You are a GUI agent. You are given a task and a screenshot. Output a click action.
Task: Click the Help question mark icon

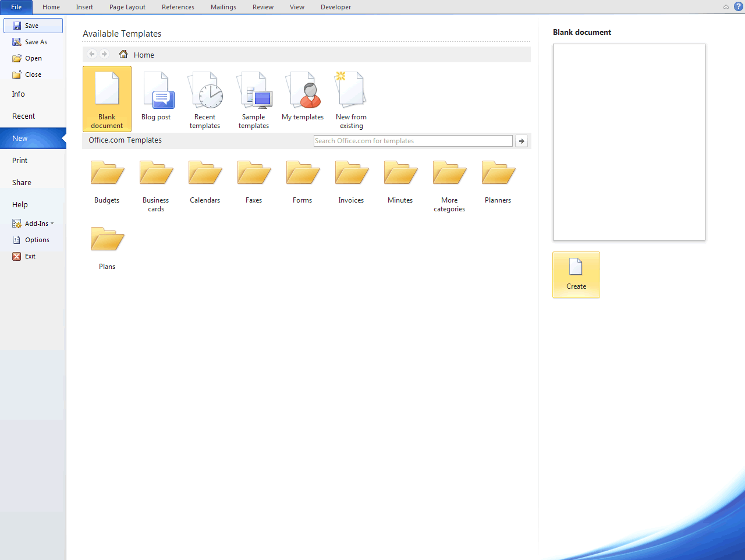pyautogui.click(x=739, y=6)
